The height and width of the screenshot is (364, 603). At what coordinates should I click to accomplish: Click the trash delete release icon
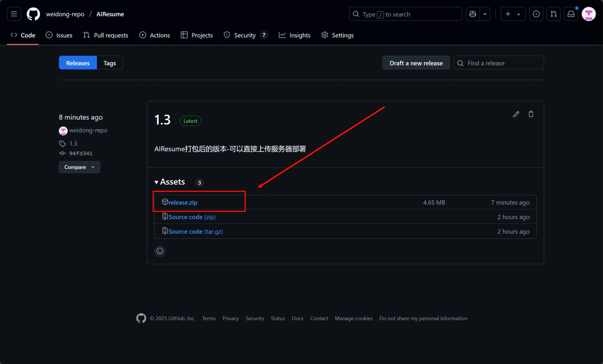[x=531, y=114]
